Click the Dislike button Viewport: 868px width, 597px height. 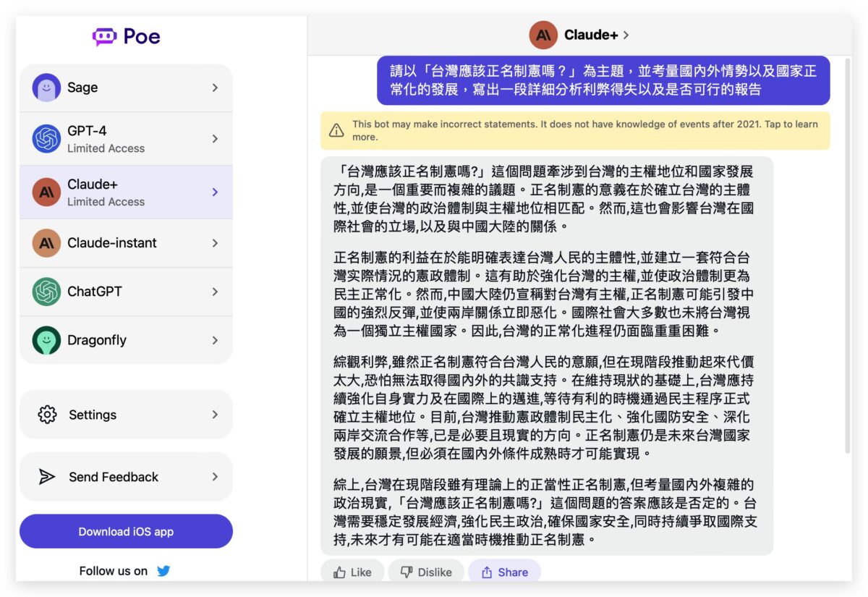coord(426,572)
